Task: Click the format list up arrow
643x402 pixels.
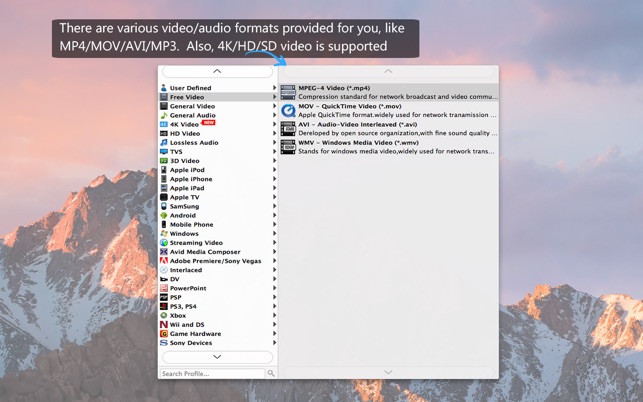Action: coord(388,71)
